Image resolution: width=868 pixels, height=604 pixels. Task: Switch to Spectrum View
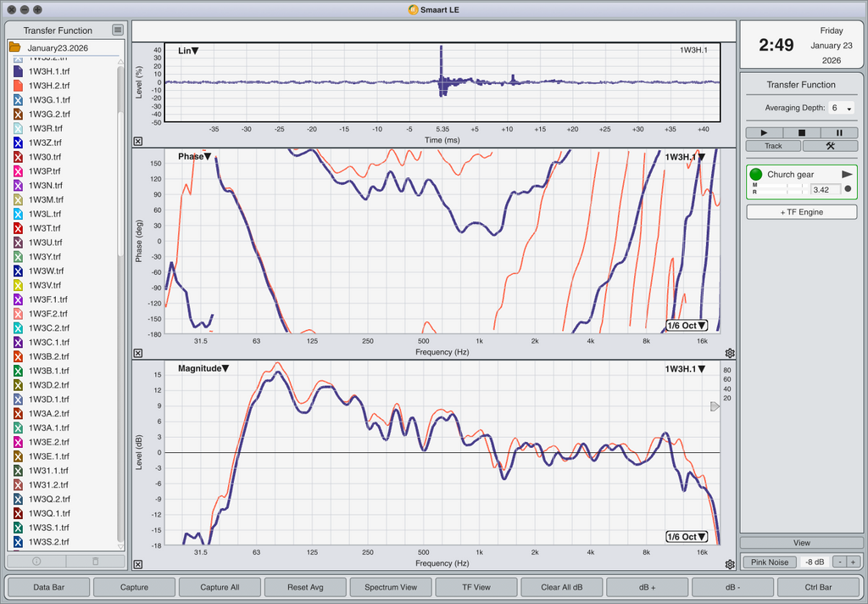pyautogui.click(x=390, y=587)
